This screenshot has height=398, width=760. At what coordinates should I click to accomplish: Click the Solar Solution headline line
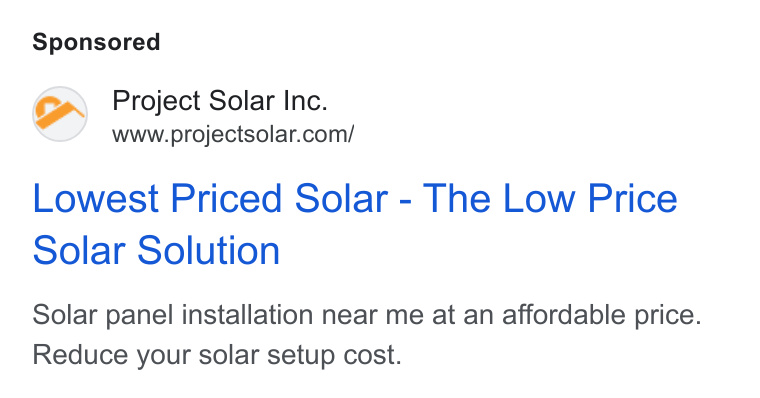pos(156,250)
